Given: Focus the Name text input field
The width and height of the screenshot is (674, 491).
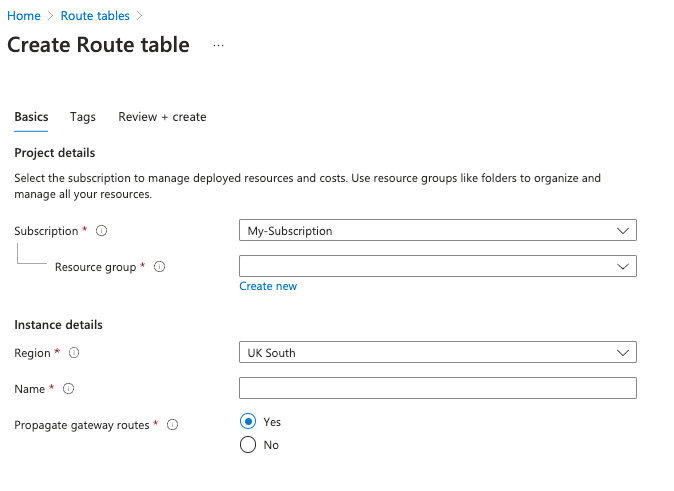Looking at the screenshot, I should [437, 388].
